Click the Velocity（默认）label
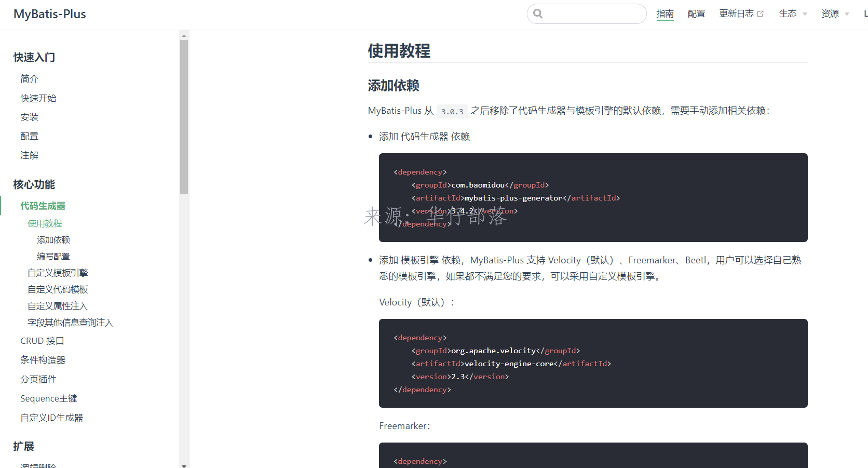This screenshot has width=868, height=468. (416, 302)
